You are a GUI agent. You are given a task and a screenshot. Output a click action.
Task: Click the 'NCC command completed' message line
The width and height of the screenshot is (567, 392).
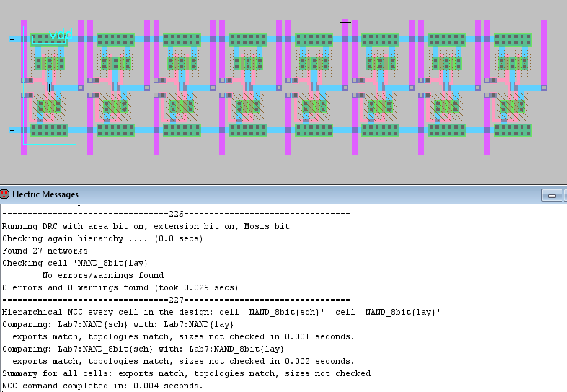pos(103,386)
